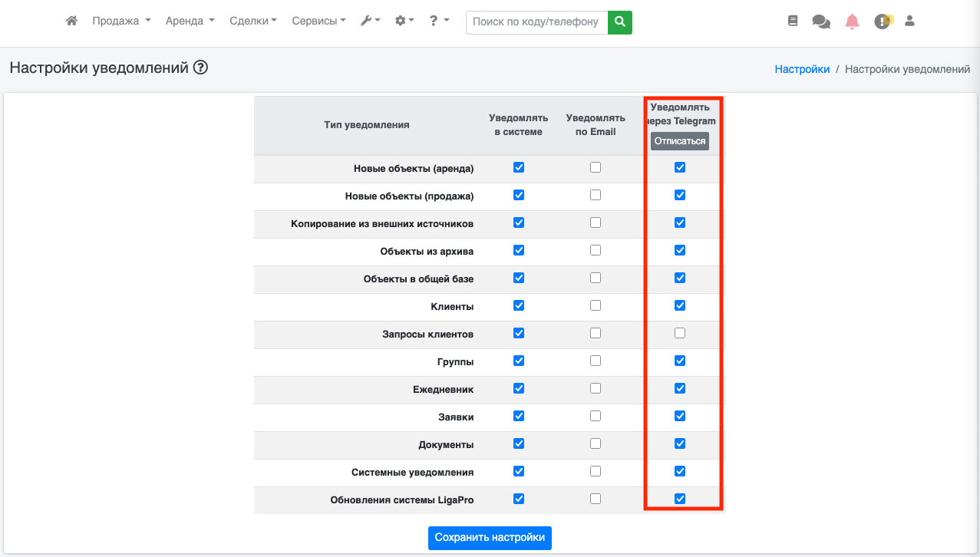980x557 pixels.
Task: Click the green search magnifier button
Action: [x=619, y=22]
